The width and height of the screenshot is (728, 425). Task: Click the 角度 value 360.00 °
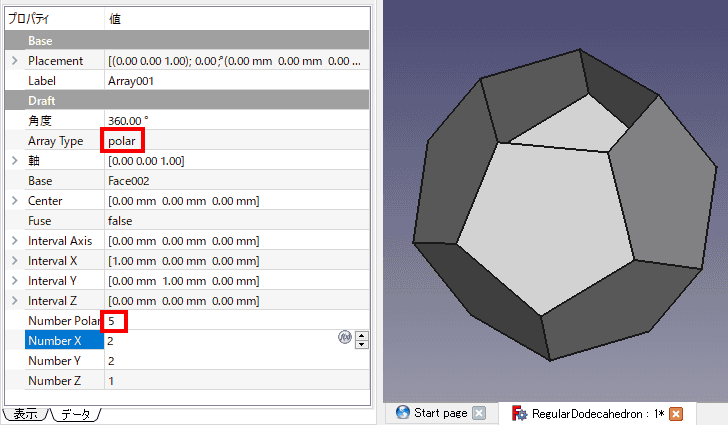(x=128, y=121)
